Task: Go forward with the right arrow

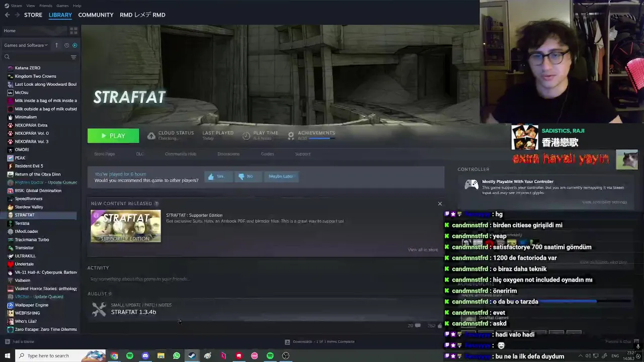Action: tap(17, 15)
